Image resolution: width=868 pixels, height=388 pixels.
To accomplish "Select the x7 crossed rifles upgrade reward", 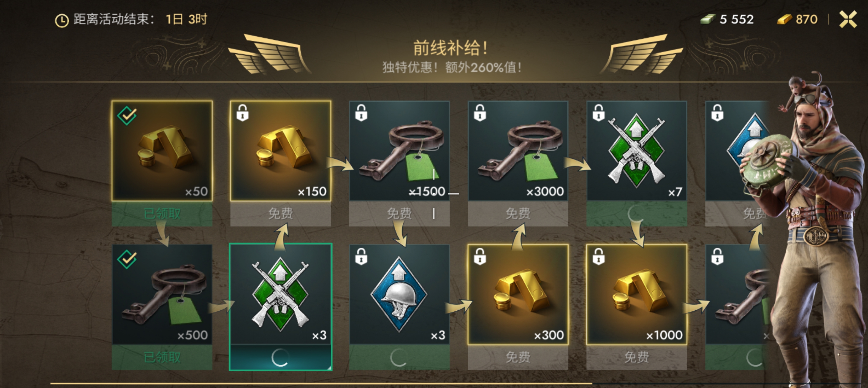I will [637, 151].
